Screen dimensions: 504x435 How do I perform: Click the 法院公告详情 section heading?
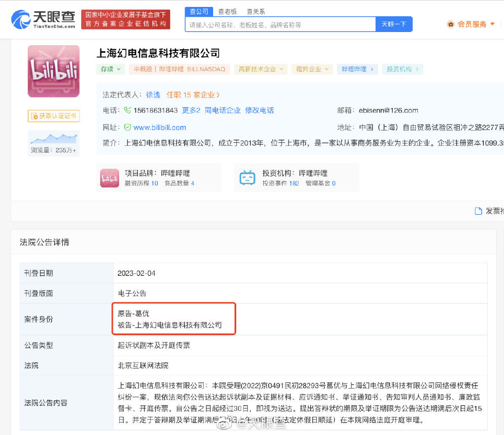[x=44, y=242]
